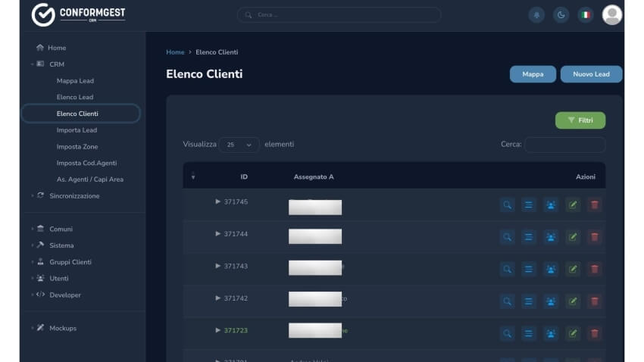Open list icon for client 371744

[x=529, y=237]
